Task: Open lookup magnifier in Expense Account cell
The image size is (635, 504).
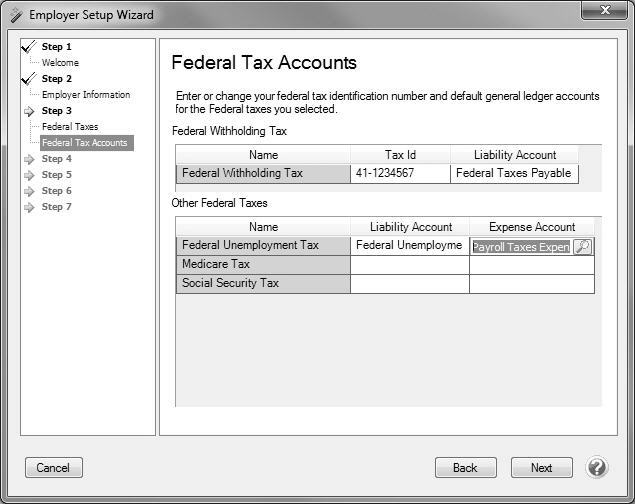Action: point(583,246)
